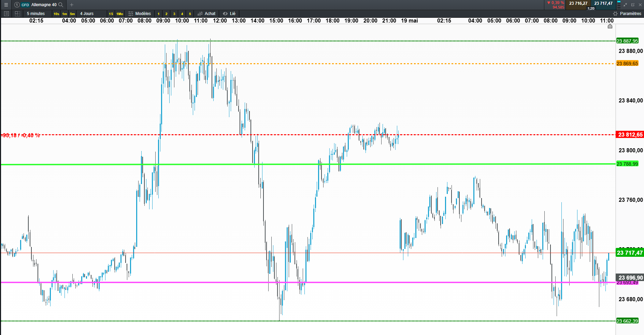Open the list panel icon below menu
Screen dimensions: 644x335
coord(6,14)
